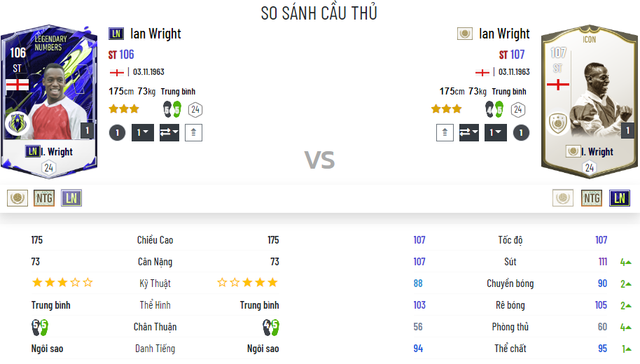Click the ICON emblem beside right Ian Wright name

pos(465,34)
